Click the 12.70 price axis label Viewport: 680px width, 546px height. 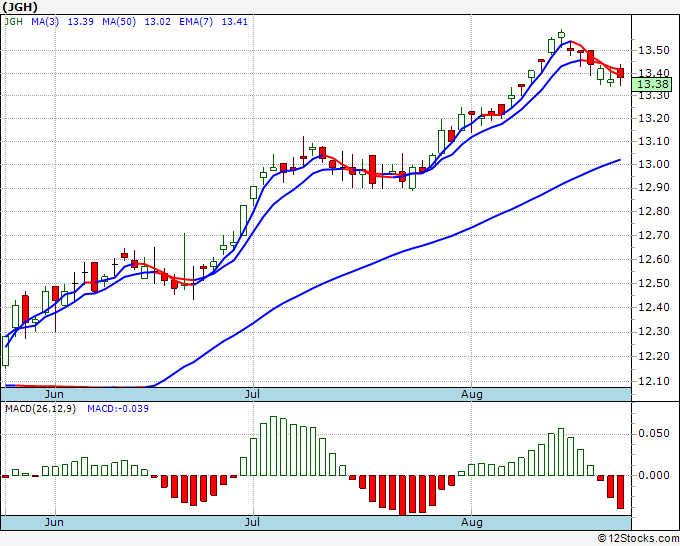coord(654,235)
